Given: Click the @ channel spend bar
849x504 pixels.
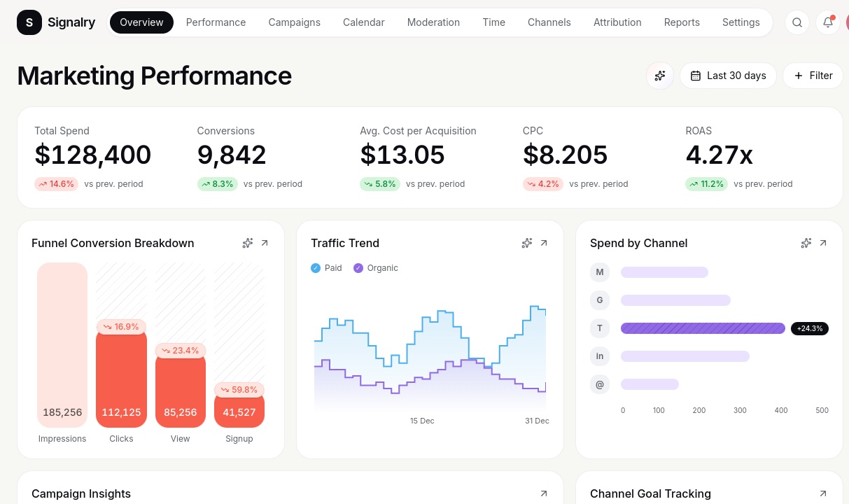Looking at the screenshot, I should click(x=650, y=384).
